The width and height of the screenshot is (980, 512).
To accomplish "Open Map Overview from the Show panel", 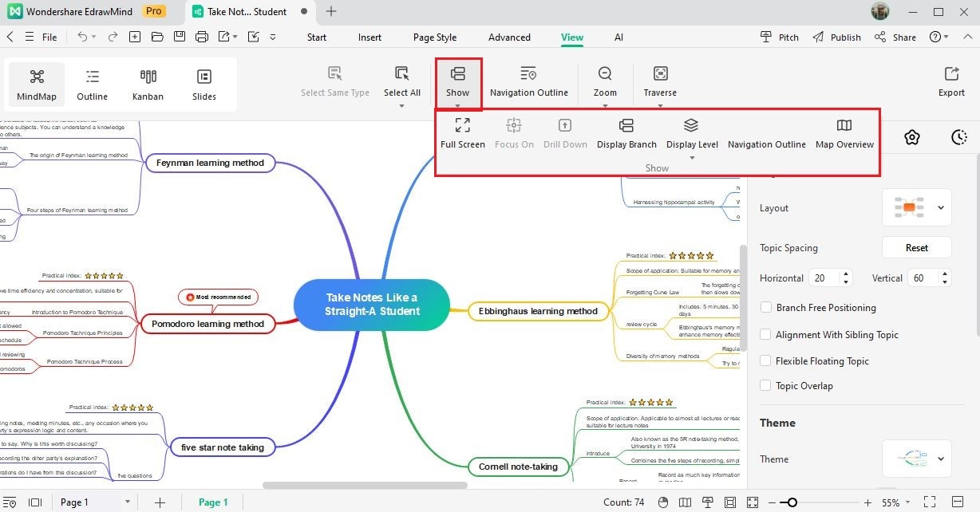I will click(x=844, y=133).
